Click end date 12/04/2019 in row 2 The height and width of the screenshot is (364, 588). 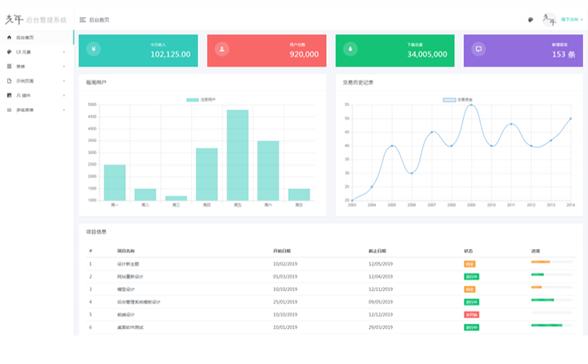click(x=381, y=277)
